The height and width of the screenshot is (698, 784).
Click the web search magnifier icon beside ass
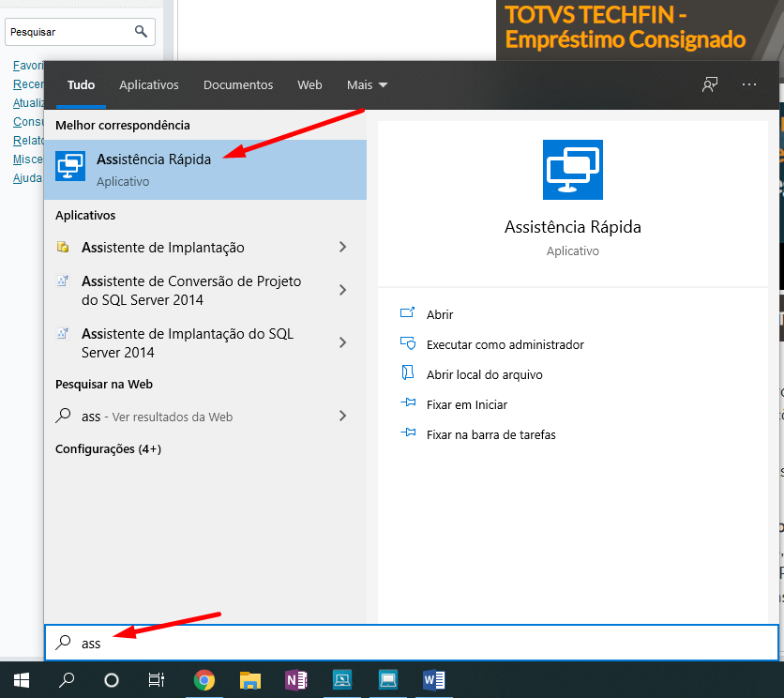click(63, 416)
